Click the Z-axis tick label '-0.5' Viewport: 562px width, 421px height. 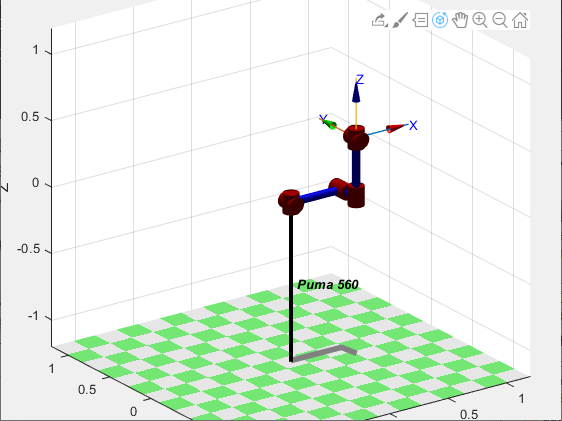(x=29, y=249)
